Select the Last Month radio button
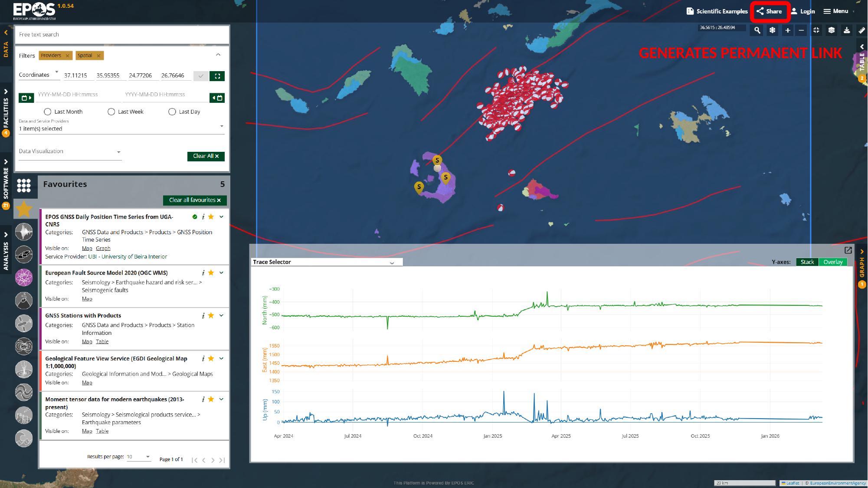The image size is (868, 488). [48, 112]
